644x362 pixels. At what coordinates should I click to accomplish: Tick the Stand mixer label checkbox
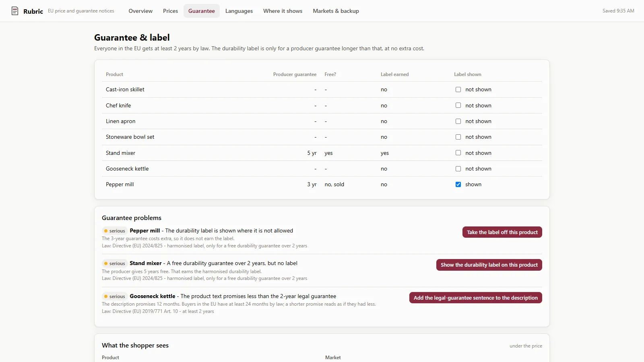(458, 153)
